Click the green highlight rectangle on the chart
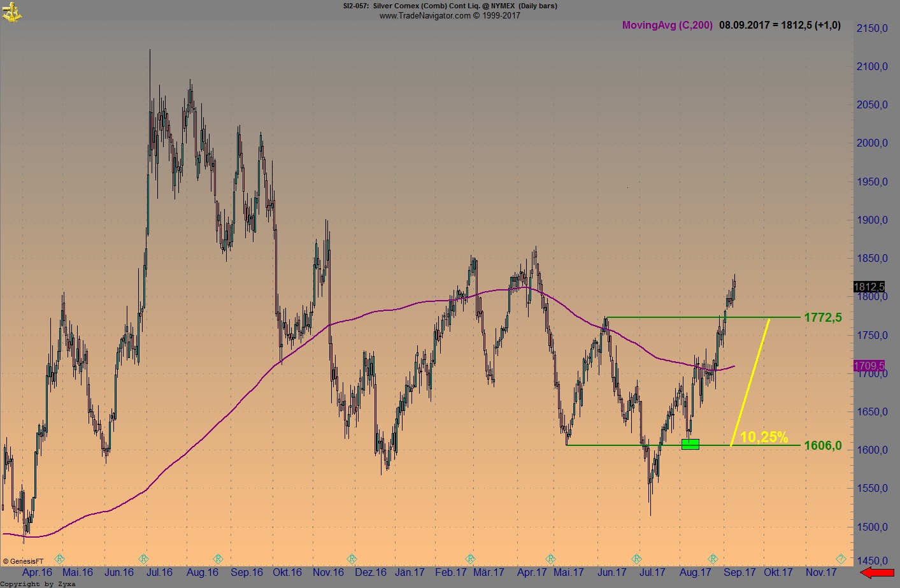Screen dimensions: 900x588 [x=690, y=444]
